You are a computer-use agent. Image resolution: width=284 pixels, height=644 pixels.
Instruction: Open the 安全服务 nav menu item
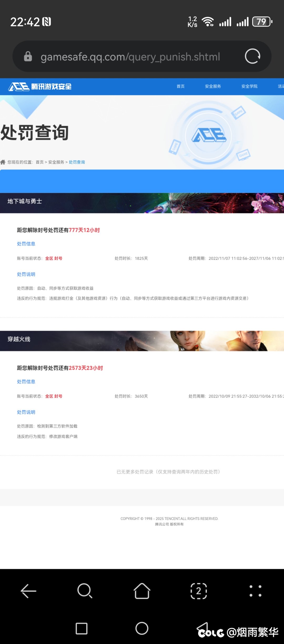[x=213, y=86]
